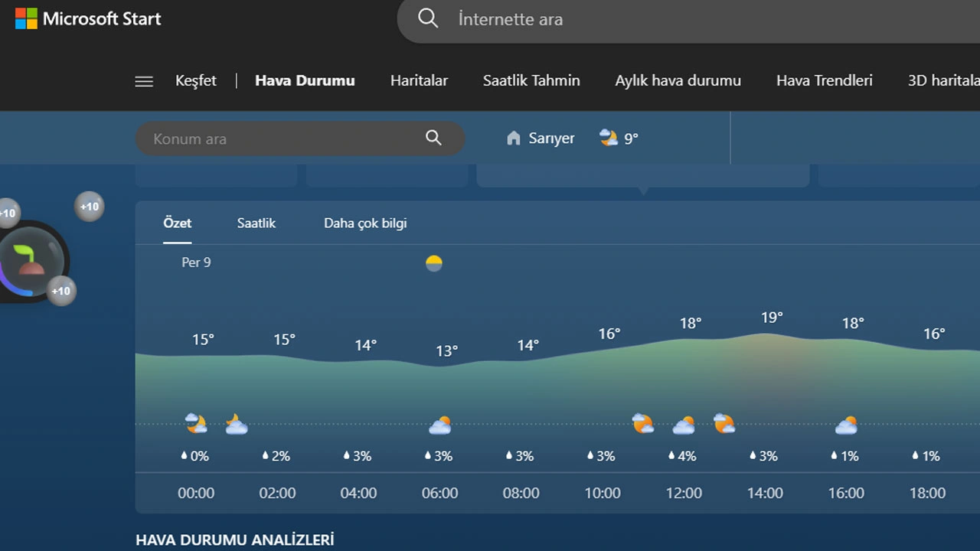Open the Daha çok bilgi tab
This screenshot has height=551, width=980.
(x=365, y=223)
